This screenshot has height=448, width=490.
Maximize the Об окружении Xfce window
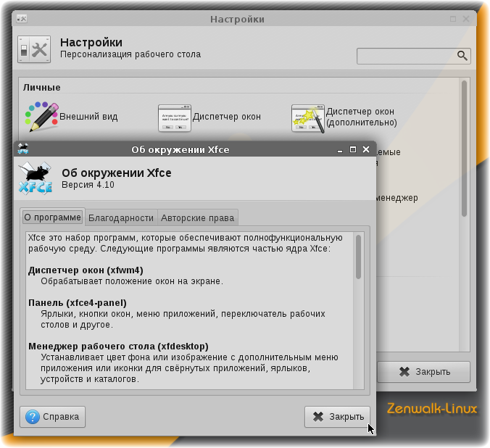pos(353,150)
